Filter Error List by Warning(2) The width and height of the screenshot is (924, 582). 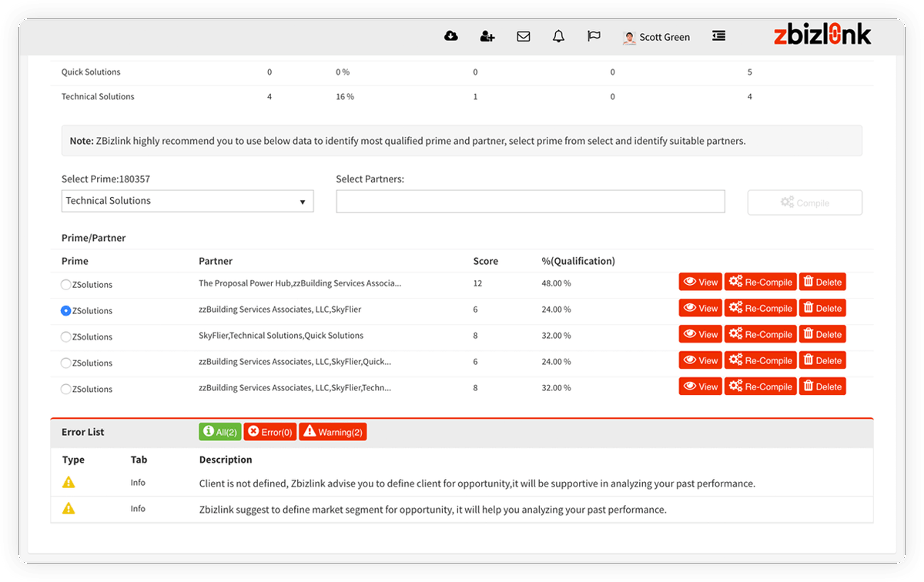tap(333, 432)
